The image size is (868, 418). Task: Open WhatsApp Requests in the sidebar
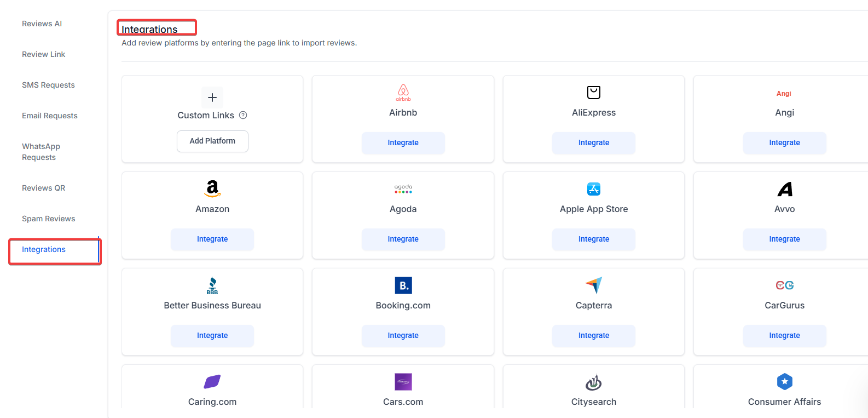click(41, 152)
